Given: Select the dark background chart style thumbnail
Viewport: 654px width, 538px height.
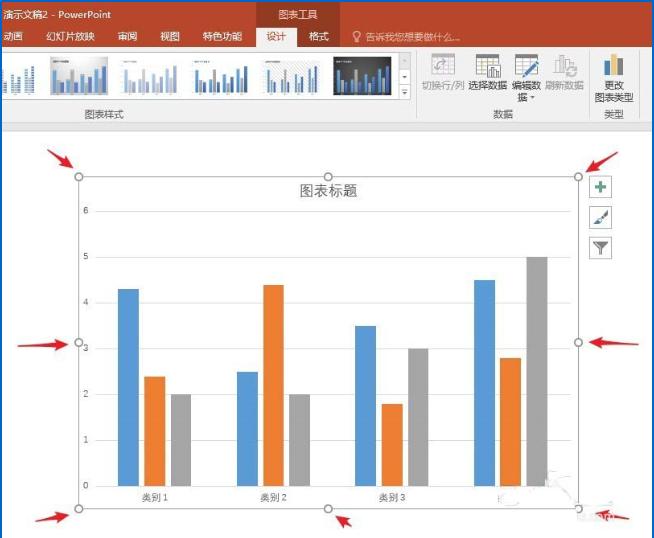Looking at the screenshot, I should pos(362,76).
